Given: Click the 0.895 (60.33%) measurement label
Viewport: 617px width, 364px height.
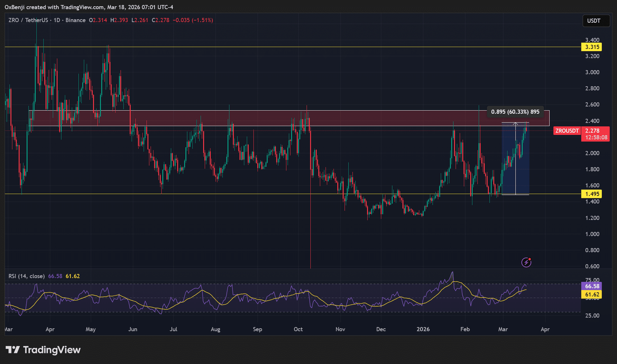Looking at the screenshot, I should (x=515, y=112).
